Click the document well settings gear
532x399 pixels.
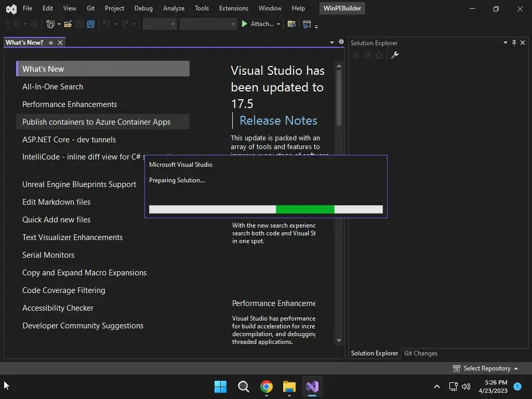click(x=341, y=42)
